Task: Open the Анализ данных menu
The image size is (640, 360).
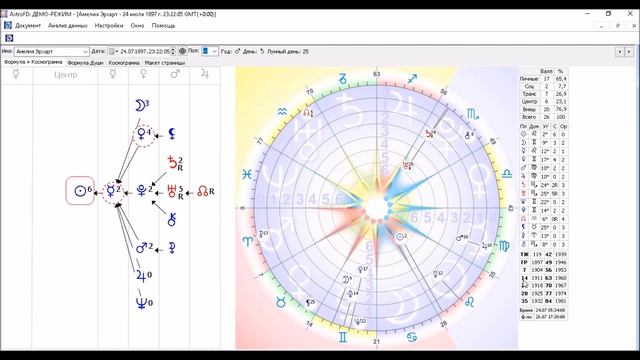Action: point(68,25)
